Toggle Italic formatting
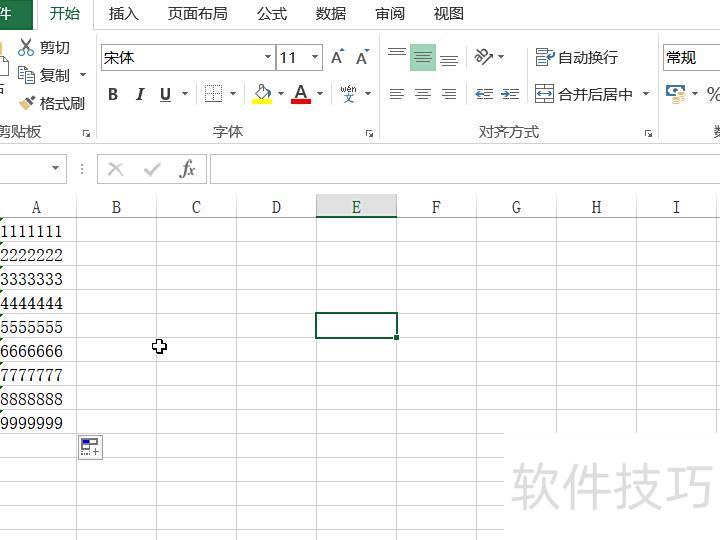Image resolution: width=720 pixels, height=540 pixels. pos(140,94)
